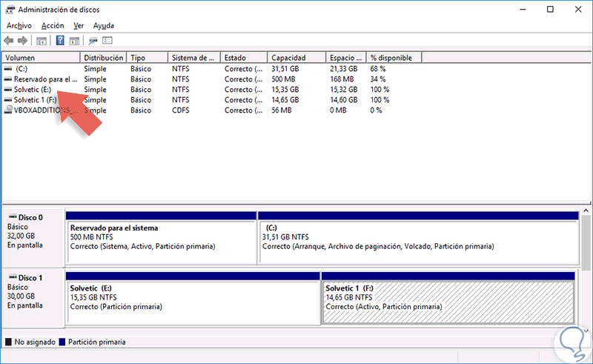
Task: Click the 0 % available cell
Action: 376,110
